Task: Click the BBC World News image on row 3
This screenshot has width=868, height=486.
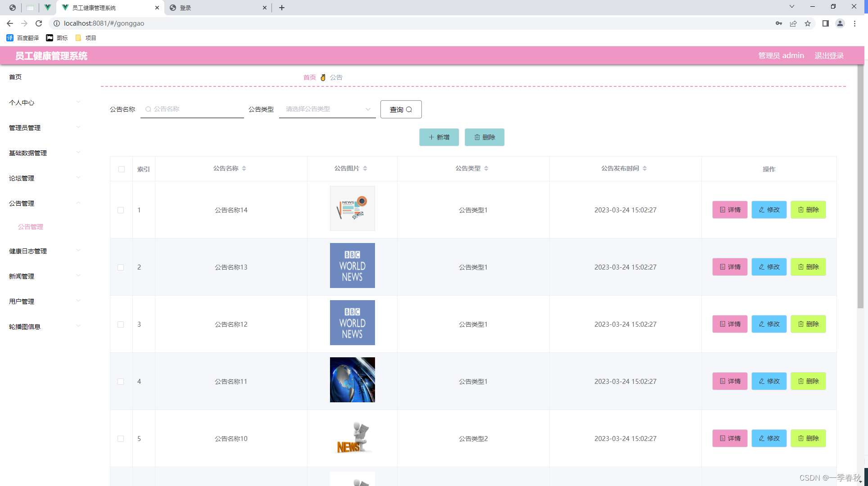Action: point(352,323)
